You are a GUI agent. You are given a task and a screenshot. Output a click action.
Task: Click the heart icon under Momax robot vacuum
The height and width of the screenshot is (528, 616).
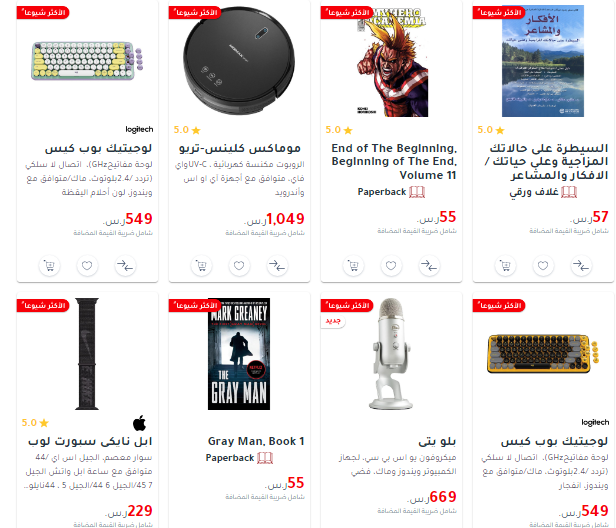(239, 266)
